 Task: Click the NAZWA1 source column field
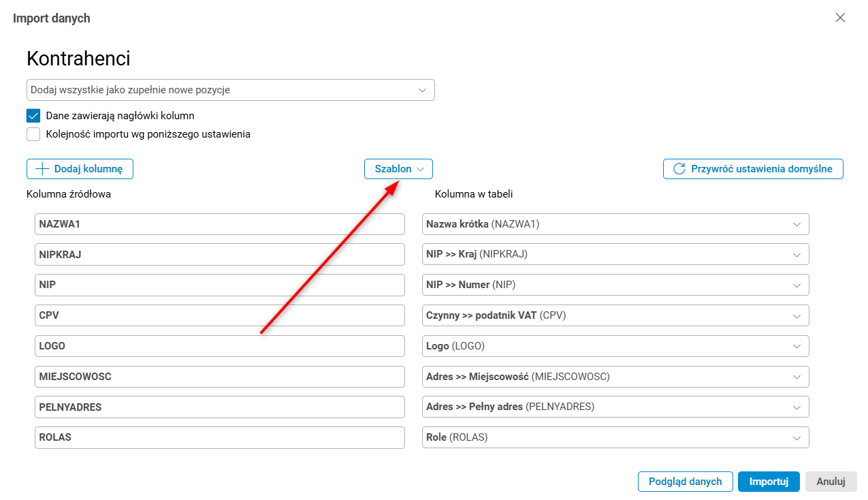[x=219, y=224]
